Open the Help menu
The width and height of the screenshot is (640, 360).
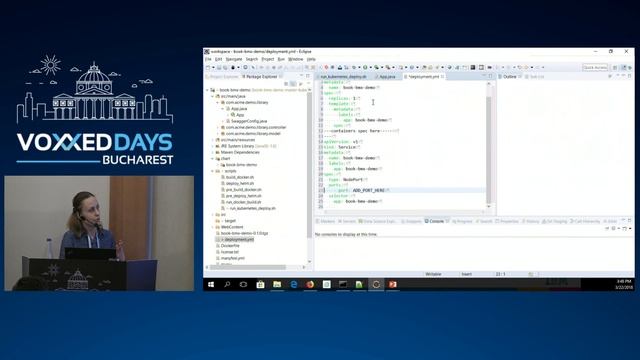(x=311, y=59)
